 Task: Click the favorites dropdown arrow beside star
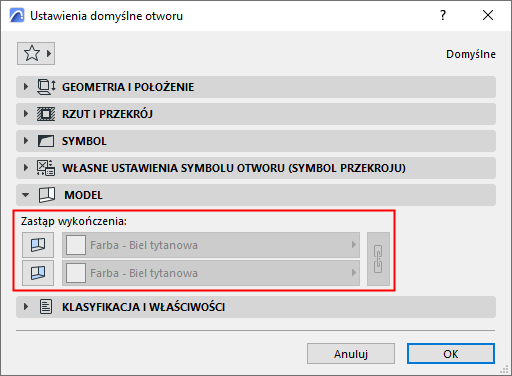[x=49, y=53]
